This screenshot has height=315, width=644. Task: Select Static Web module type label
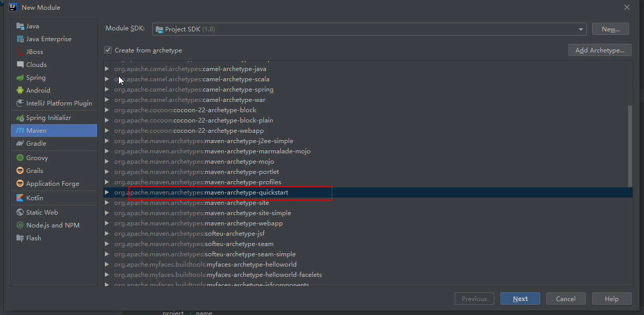pyautogui.click(x=42, y=213)
